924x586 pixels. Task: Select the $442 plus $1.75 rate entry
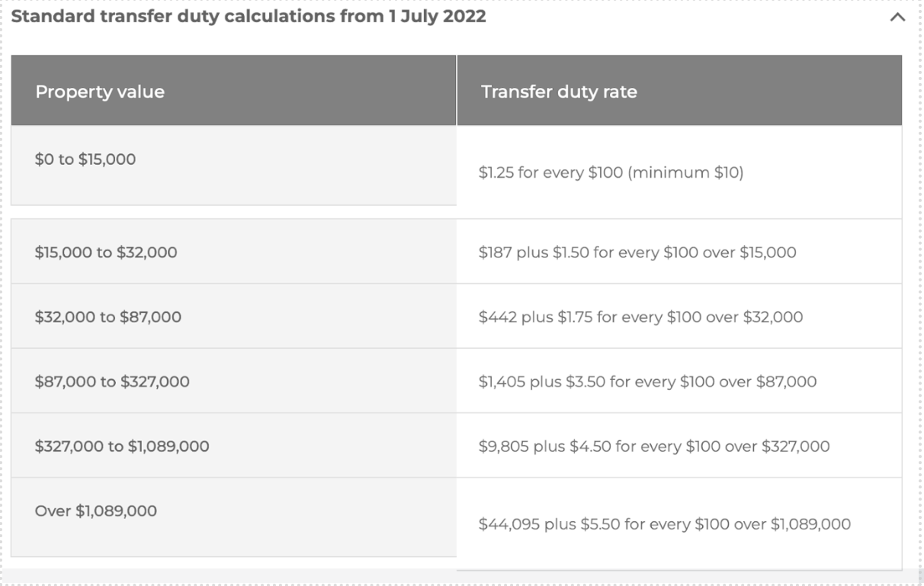tap(640, 316)
